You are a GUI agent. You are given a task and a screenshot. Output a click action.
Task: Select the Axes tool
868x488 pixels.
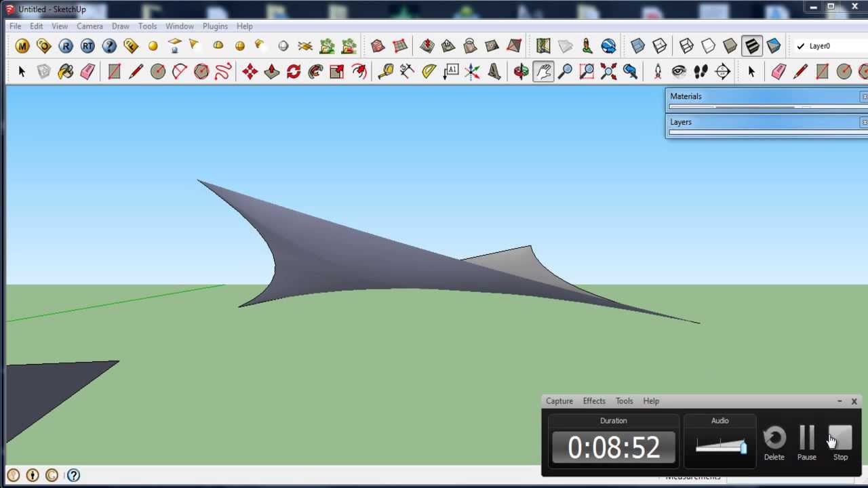click(473, 71)
